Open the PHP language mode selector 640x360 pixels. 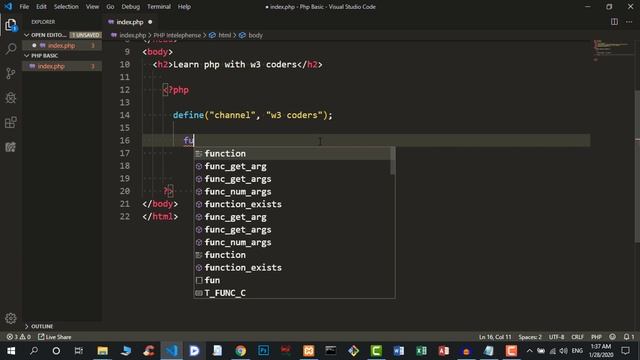596,337
